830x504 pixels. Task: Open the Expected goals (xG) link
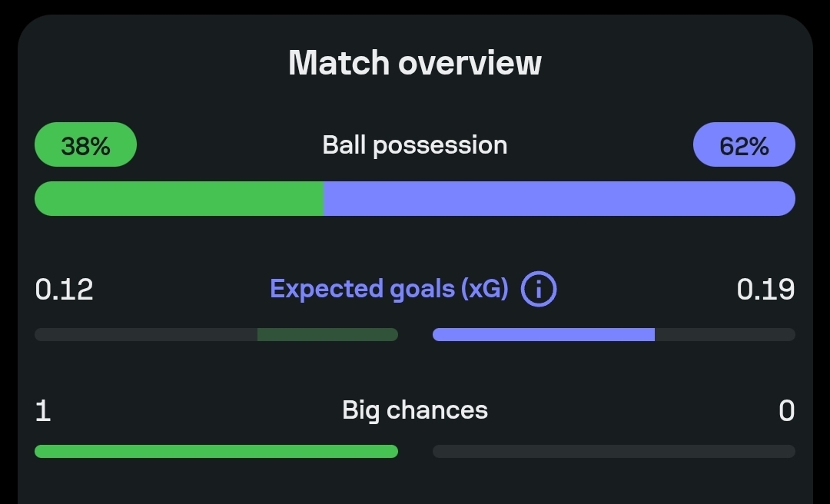tap(389, 289)
